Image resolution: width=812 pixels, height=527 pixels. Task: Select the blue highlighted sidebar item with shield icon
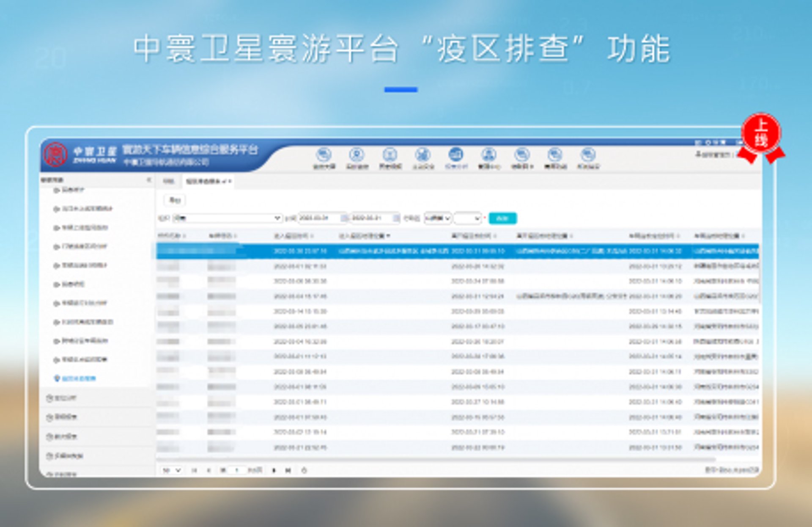75,378
